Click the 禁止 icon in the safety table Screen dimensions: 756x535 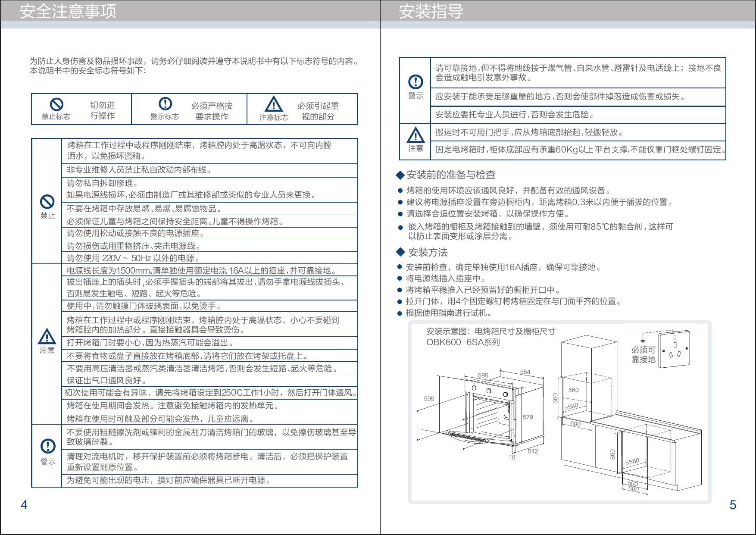pyautogui.click(x=47, y=202)
